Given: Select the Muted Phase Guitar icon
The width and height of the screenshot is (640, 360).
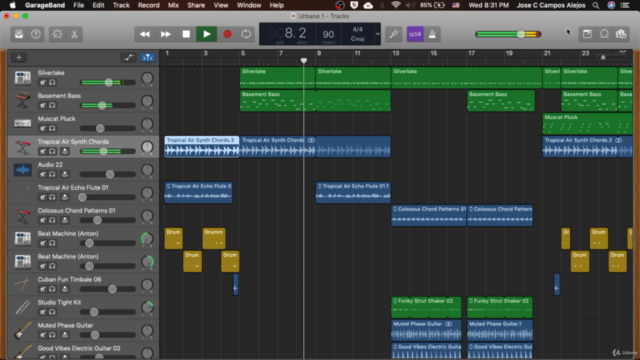Looking at the screenshot, I should (x=22, y=330).
